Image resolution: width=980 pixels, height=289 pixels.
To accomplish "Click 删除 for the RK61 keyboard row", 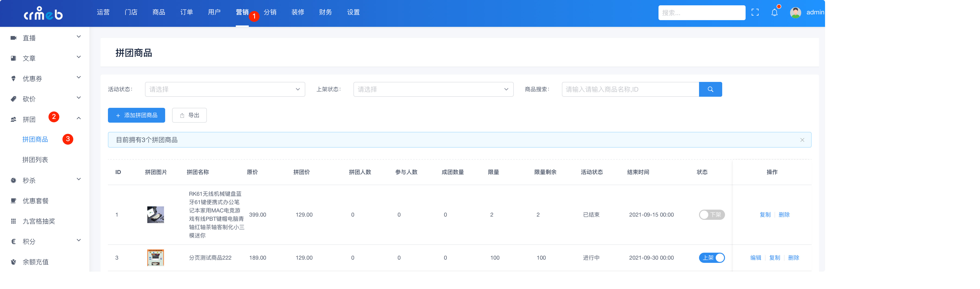I will [x=784, y=215].
